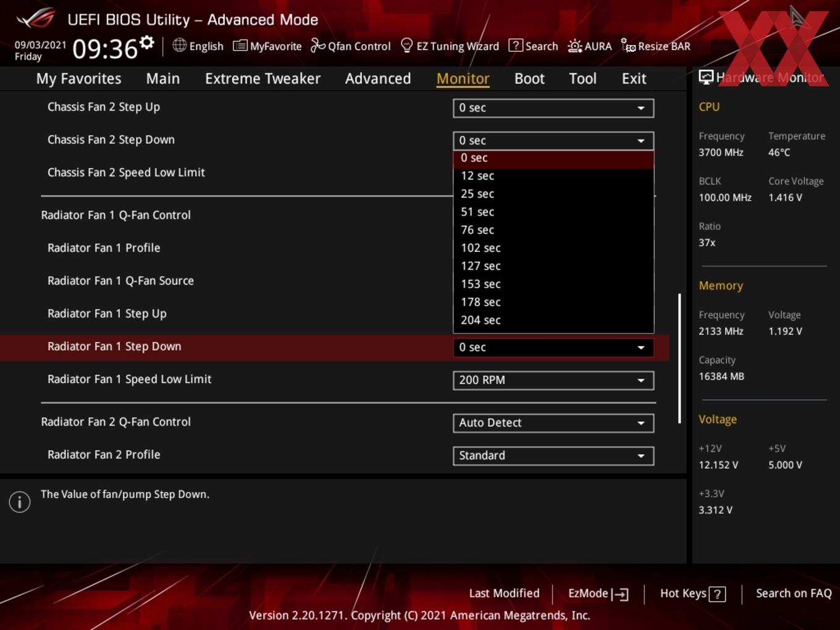The height and width of the screenshot is (630, 840).
Task: Go to Extreme Tweaker tab
Action: pos(262,78)
